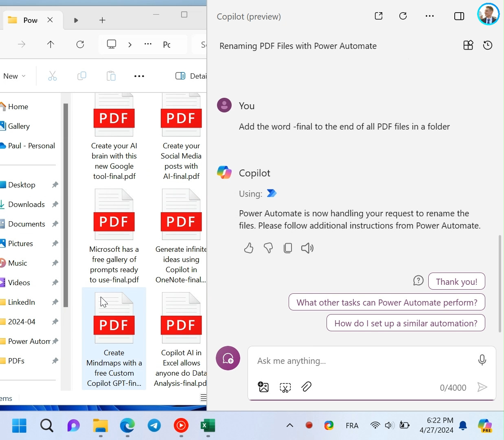Open Copilot more options ellipsis
This screenshot has height=440, width=504.
429,16
